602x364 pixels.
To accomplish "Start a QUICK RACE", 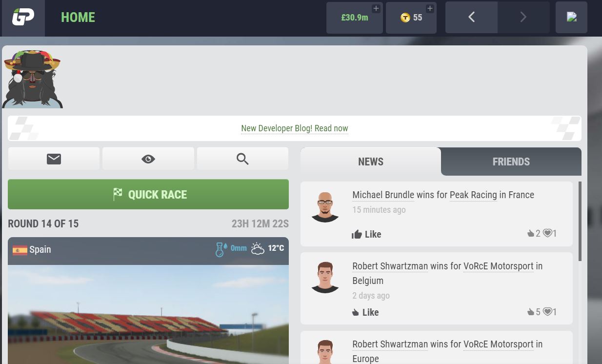I will (148, 194).
